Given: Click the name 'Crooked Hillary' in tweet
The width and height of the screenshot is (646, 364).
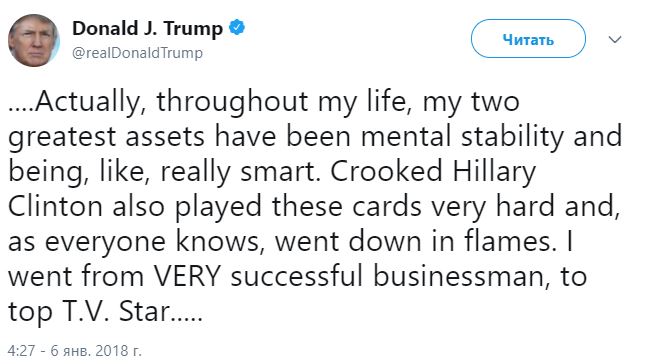Looking at the screenshot, I should 433,172.
